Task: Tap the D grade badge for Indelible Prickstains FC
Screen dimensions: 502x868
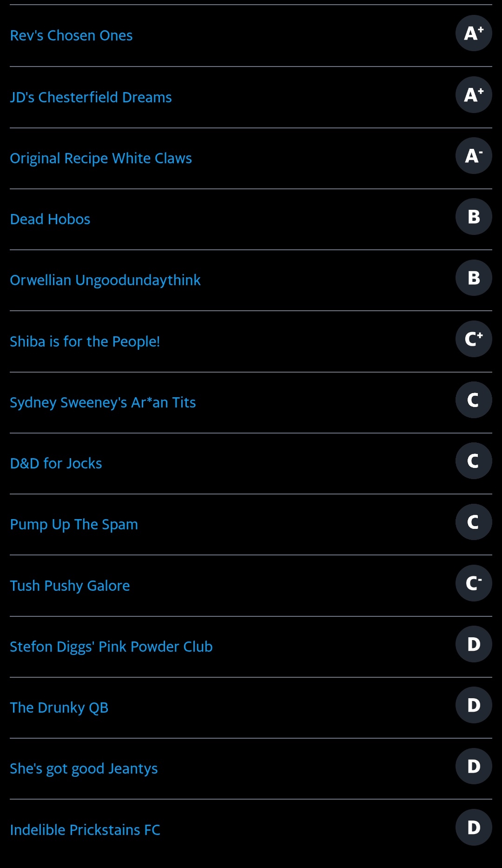Action: click(473, 828)
